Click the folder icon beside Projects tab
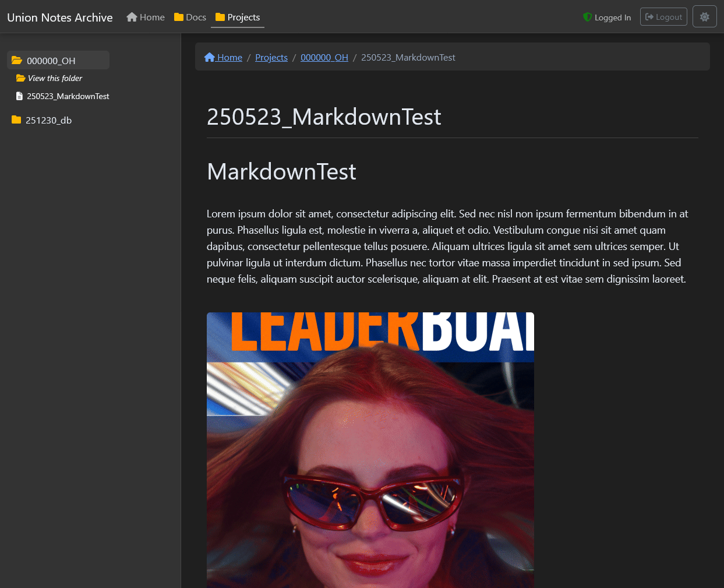 pyautogui.click(x=220, y=17)
